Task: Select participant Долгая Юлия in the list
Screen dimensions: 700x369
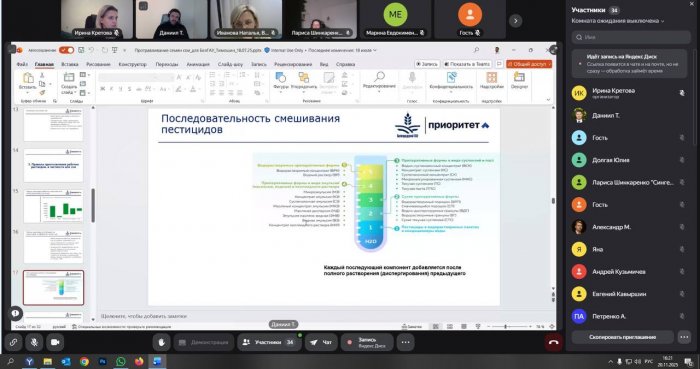Action: click(x=629, y=160)
